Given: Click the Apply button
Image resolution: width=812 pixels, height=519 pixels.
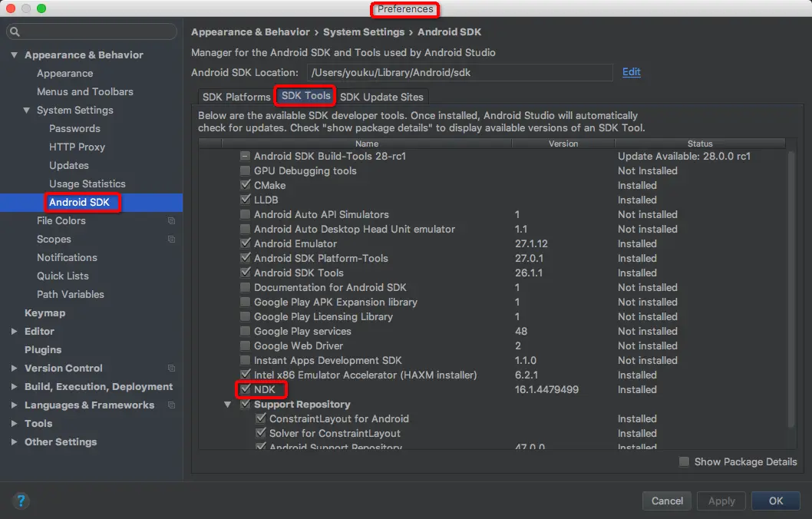Looking at the screenshot, I should coord(721,501).
